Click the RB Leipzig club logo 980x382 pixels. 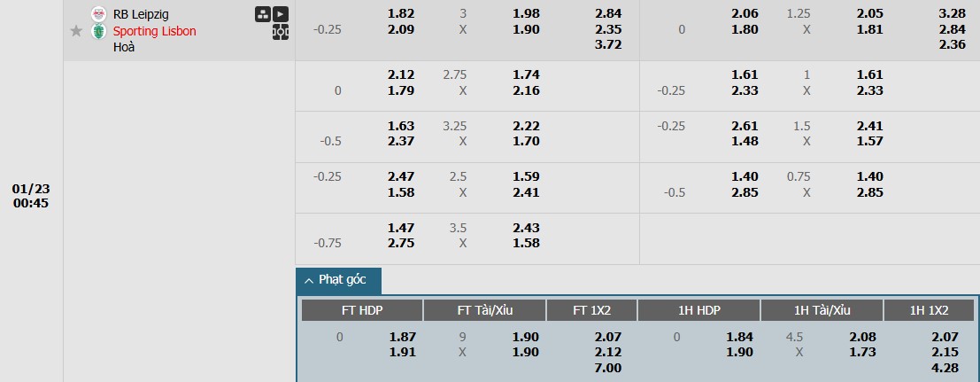point(98,14)
